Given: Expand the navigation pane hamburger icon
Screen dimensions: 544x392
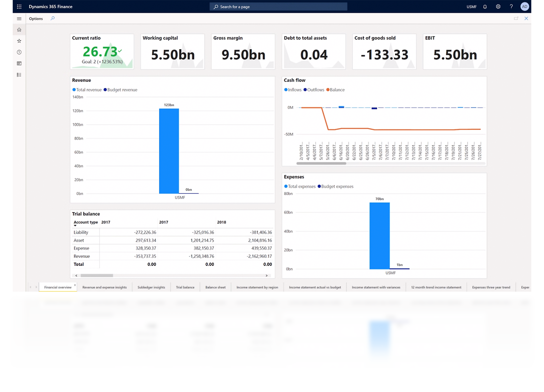Looking at the screenshot, I should pos(19,19).
